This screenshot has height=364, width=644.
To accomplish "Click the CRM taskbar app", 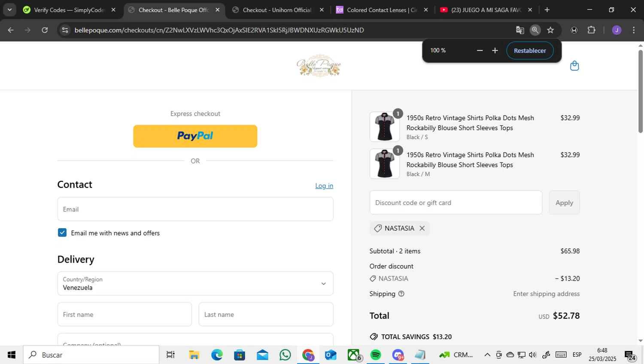I will [x=456, y=355].
